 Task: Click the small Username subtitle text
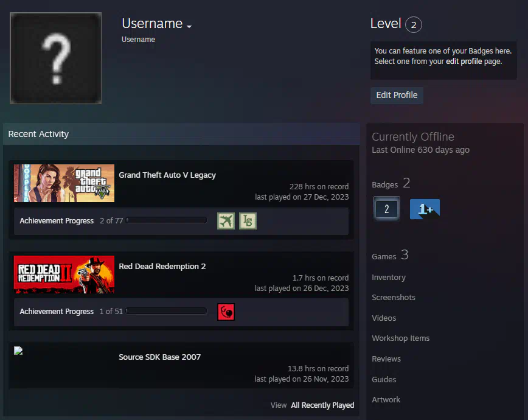point(139,40)
